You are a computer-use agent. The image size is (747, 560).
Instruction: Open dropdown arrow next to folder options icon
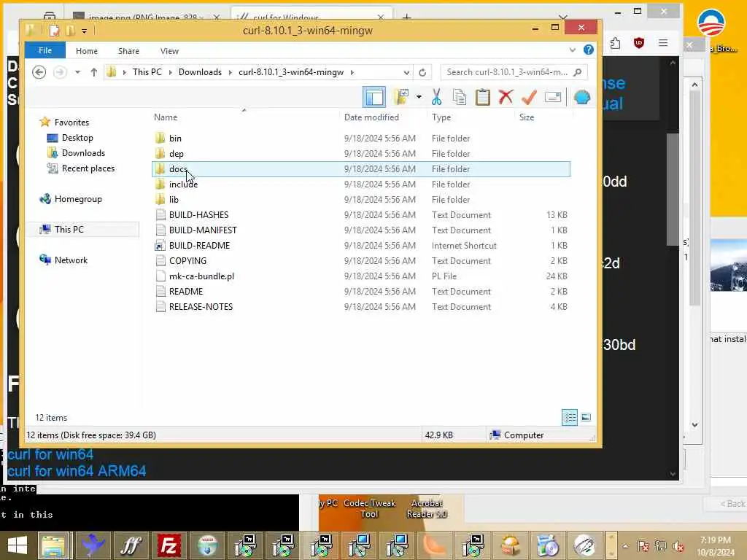tap(419, 97)
